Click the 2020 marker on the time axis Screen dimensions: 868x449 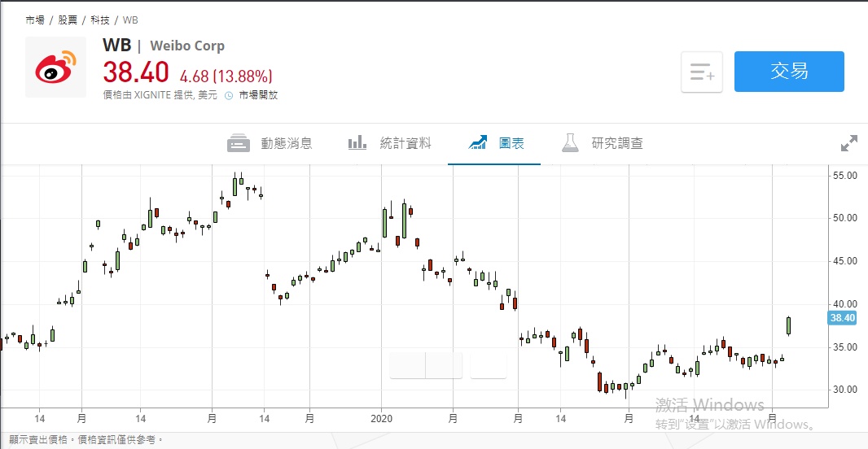(x=382, y=418)
